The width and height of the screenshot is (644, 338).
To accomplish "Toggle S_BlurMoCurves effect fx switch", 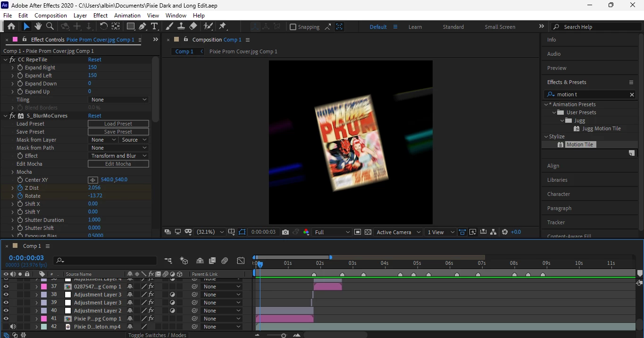I will pos(12,116).
